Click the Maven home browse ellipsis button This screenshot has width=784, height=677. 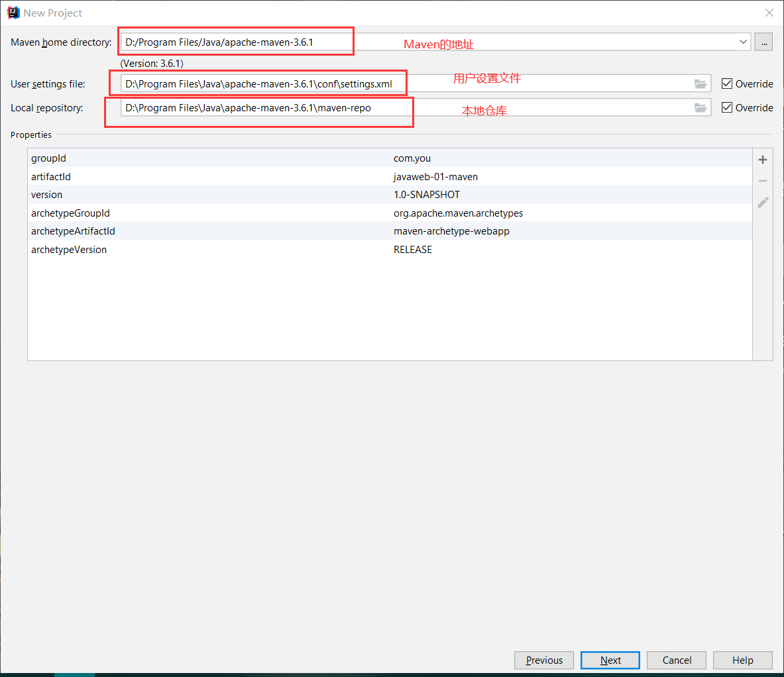pos(763,42)
